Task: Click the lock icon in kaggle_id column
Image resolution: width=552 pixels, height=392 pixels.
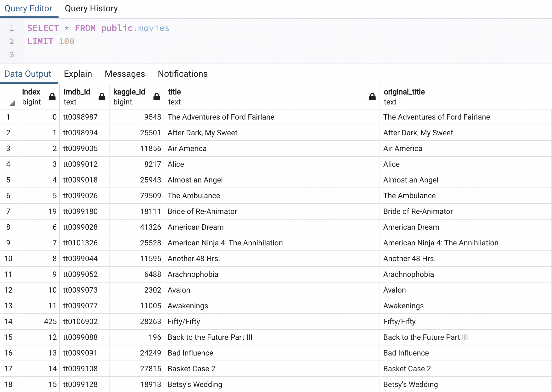Action: pyautogui.click(x=156, y=97)
